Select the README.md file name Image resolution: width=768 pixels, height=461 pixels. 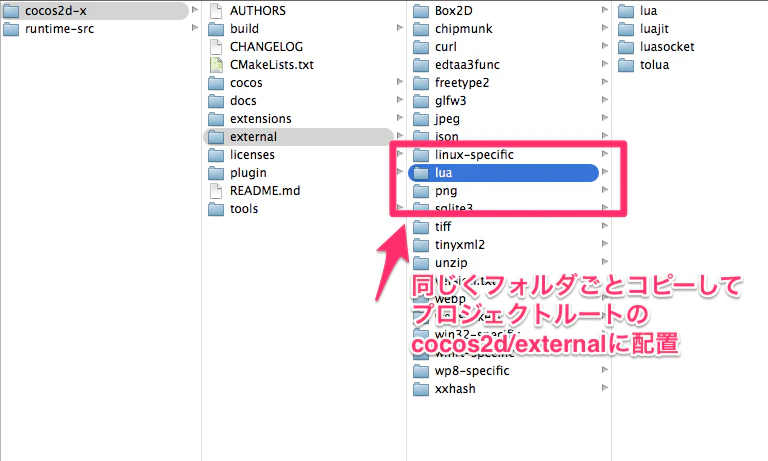point(265,191)
